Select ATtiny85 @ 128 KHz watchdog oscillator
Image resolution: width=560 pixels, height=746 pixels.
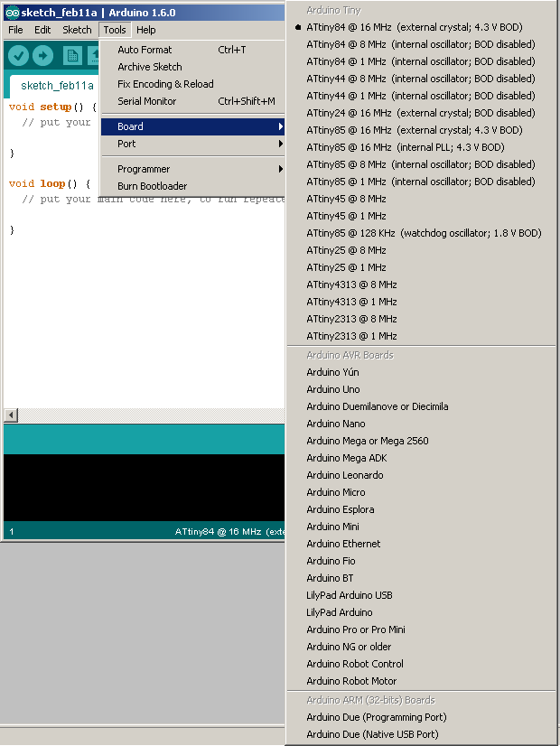click(421, 233)
